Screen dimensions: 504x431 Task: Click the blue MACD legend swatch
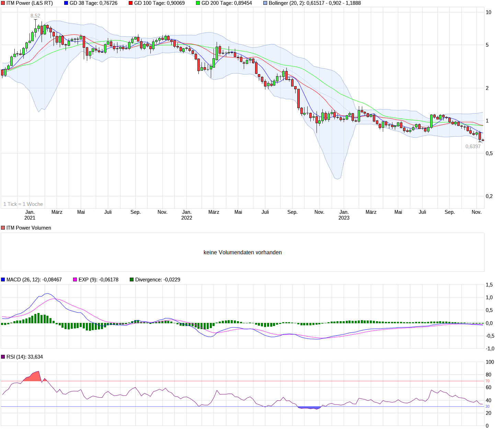point(3,280)
